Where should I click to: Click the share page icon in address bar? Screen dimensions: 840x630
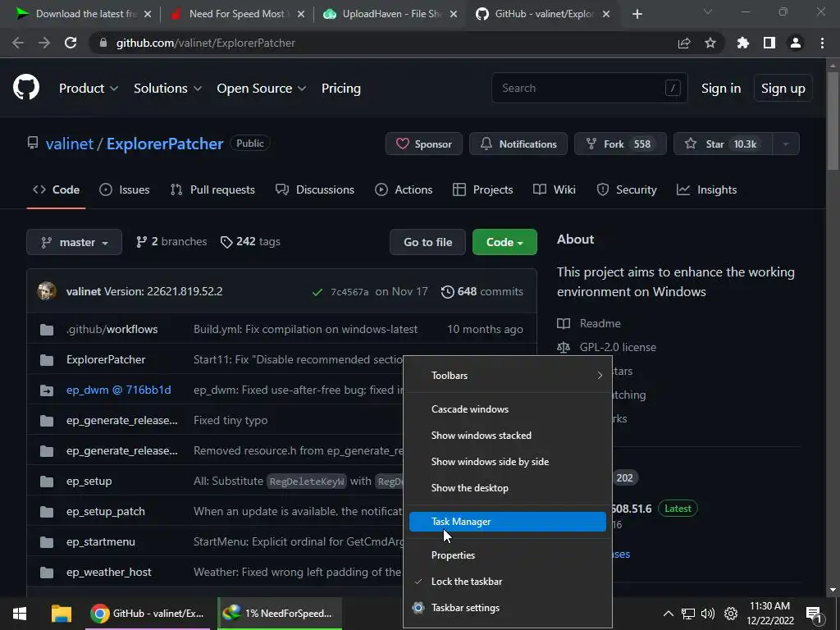684,43
